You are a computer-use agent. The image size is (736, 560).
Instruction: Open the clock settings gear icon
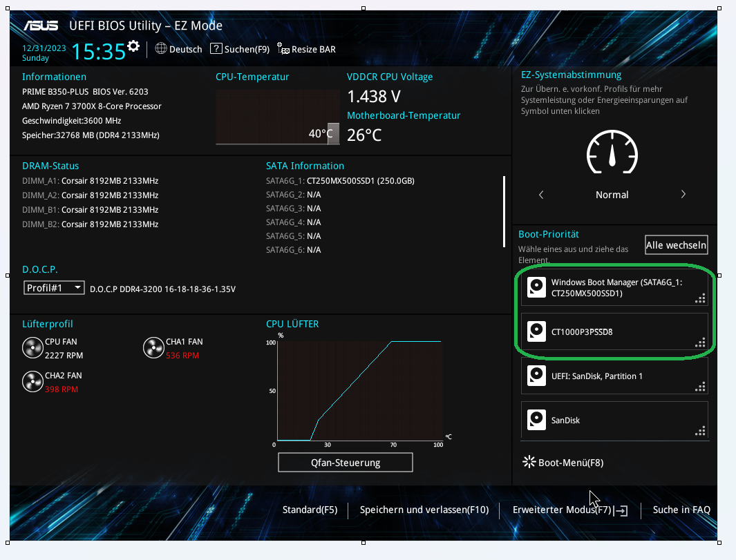(133, 46)
